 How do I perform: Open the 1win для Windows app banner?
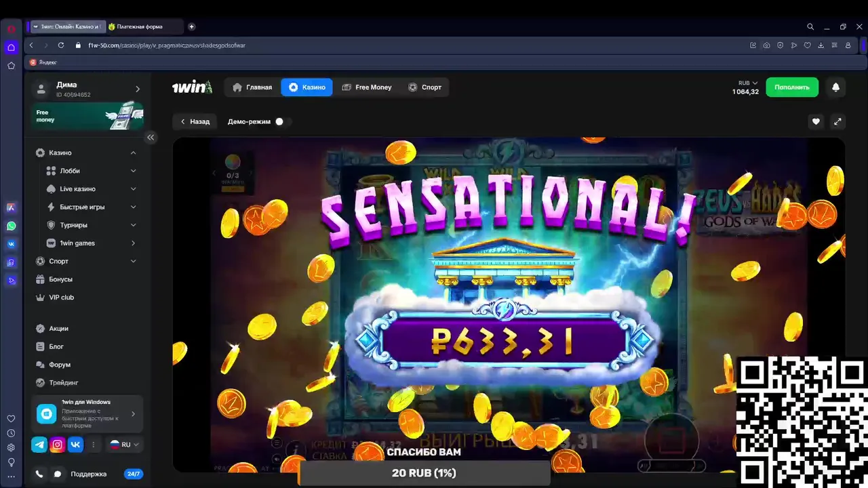click(87, 413)
